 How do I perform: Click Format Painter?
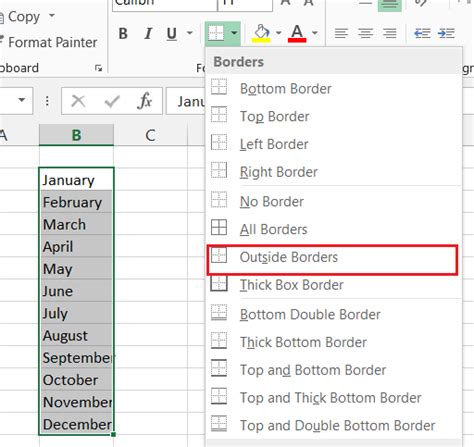point(49,42)
